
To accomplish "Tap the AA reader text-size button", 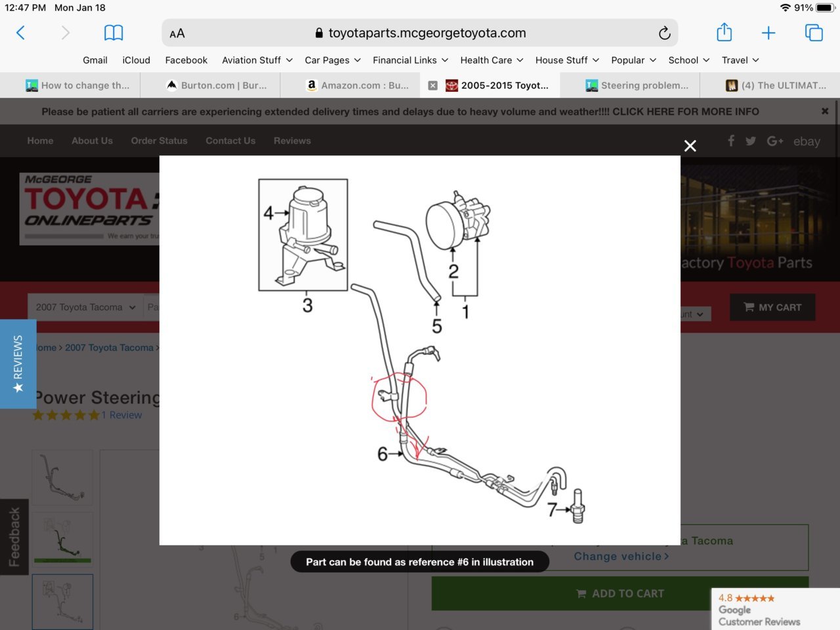I will pos(177,33).
